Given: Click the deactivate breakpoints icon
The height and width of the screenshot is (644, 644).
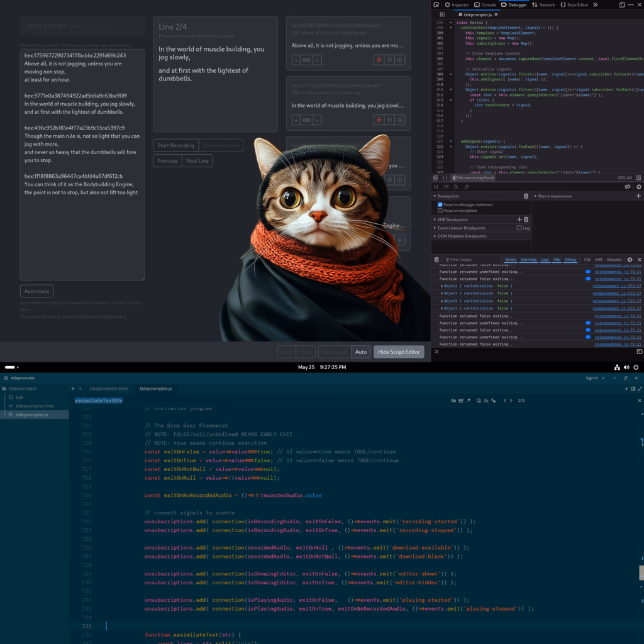Looking at the screenshot, I should pyautogui.click(x=628, y=187).
